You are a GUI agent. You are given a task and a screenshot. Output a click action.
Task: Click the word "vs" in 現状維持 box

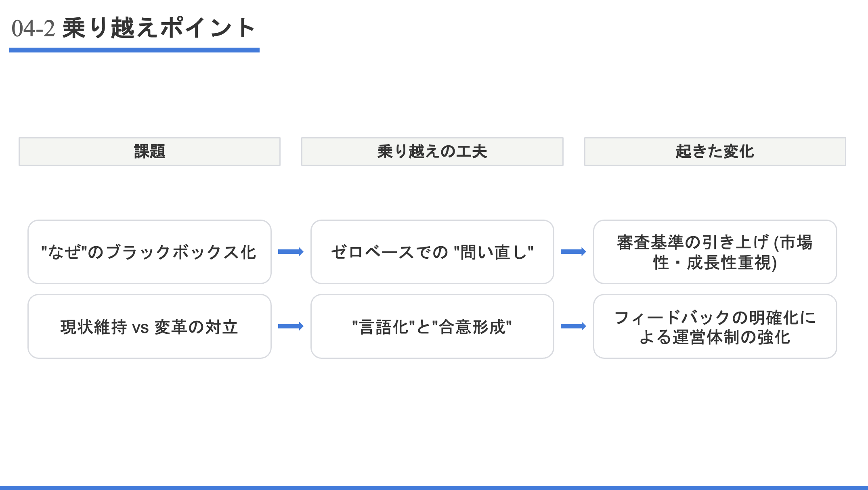point(140,327)
